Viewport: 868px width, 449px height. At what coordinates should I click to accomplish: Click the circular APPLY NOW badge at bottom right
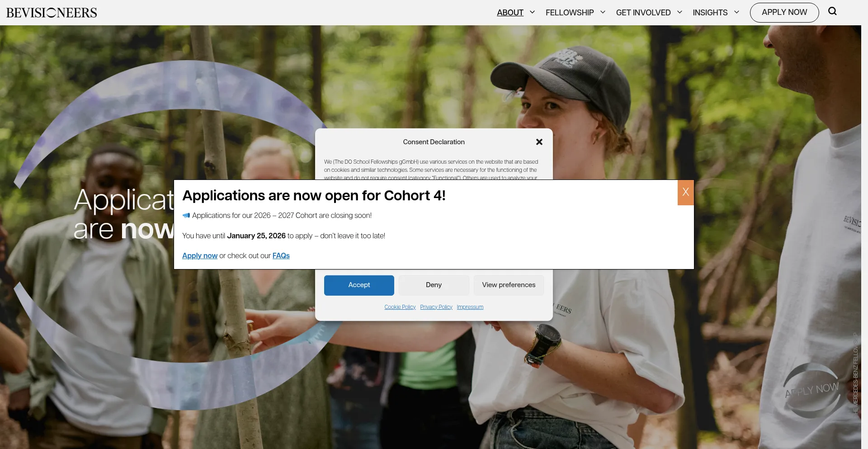pos(812,391)
